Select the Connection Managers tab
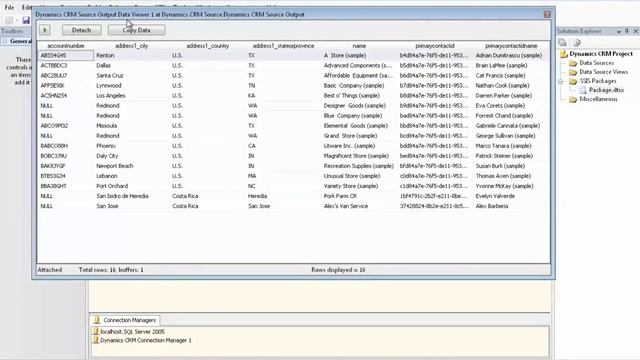The height and width of the screenshot is (360, 640). tap(124, 320)
